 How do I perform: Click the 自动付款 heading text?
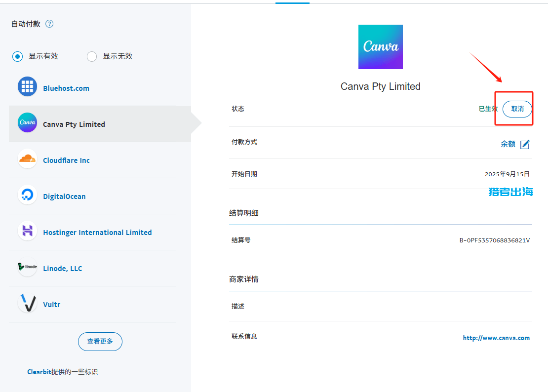(26, 24)
